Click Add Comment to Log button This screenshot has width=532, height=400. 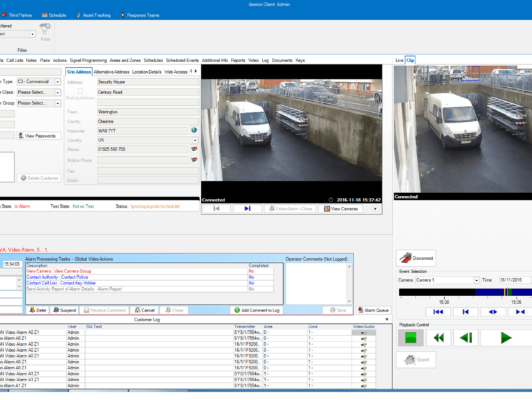pyautogui.click(x=257, y=310)
